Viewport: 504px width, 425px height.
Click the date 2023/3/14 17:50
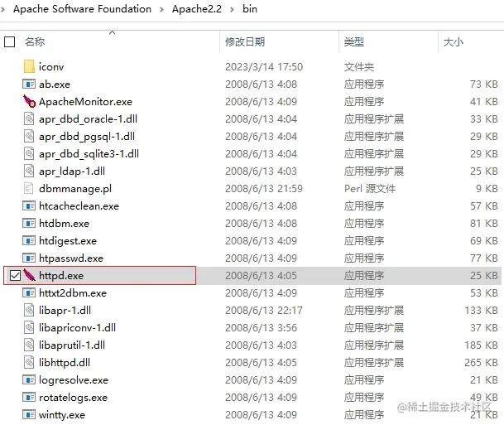pyautogui.click(x=264, y=66)
